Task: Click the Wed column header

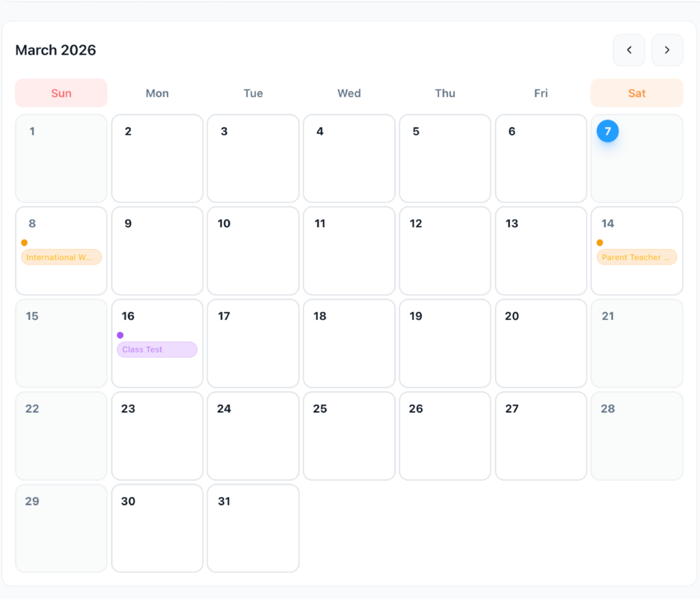Action: [x=349, y=93]
